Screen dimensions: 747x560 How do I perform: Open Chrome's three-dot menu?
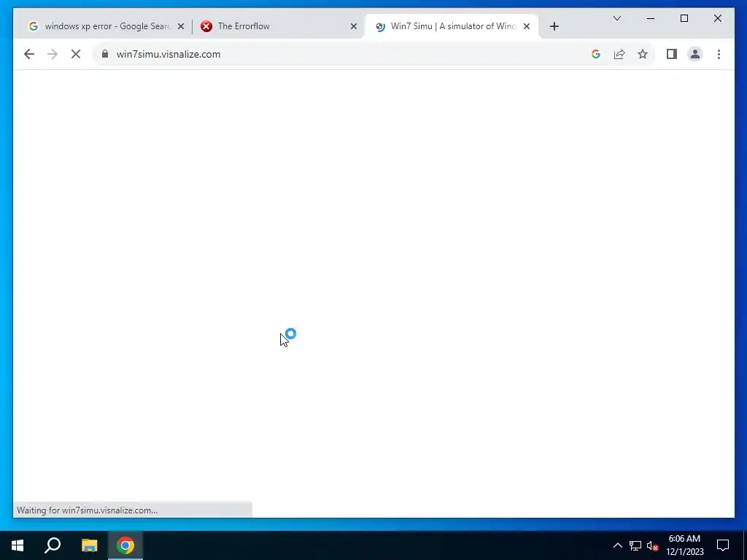(x=719, y=54)
